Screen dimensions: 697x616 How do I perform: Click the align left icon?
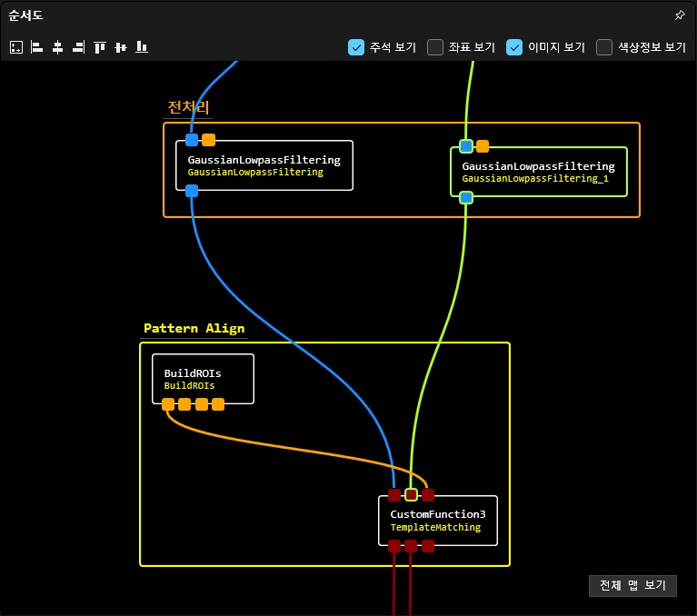pyautogui.click(x=37, y=47)
